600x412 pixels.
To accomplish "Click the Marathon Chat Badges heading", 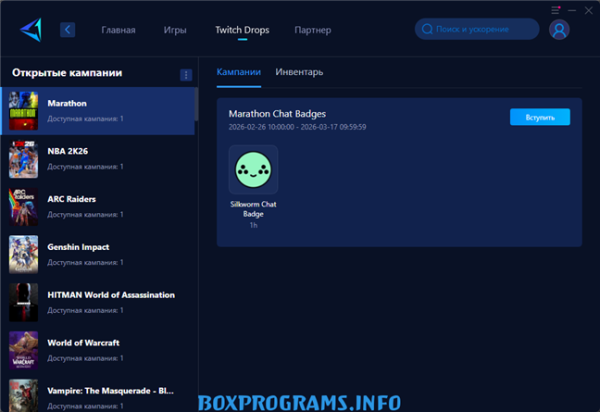I will 277,114.
